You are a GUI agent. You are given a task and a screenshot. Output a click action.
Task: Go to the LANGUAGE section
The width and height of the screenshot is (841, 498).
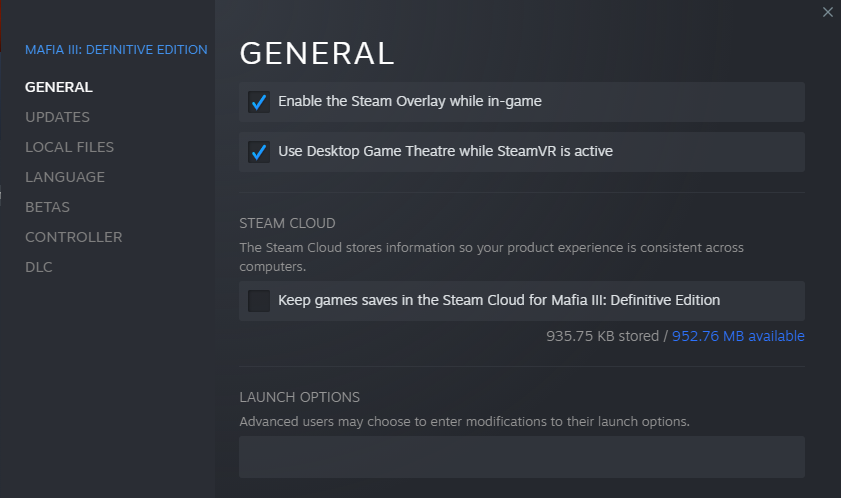(65, 177)
